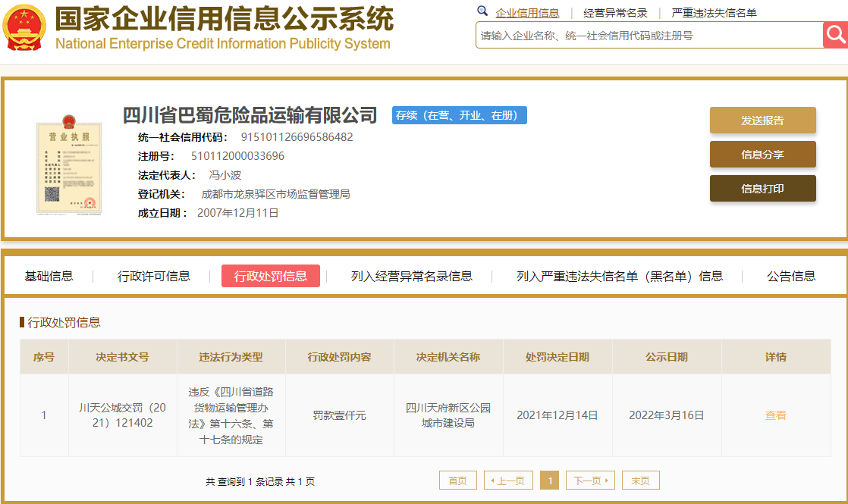Click the national emblem logo
The height and width of the screenshot is (504, 848).
(24, 27)
